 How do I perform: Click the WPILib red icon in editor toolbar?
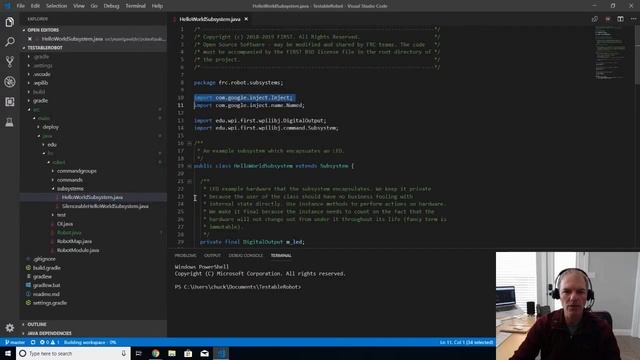(x=608, y=19)
